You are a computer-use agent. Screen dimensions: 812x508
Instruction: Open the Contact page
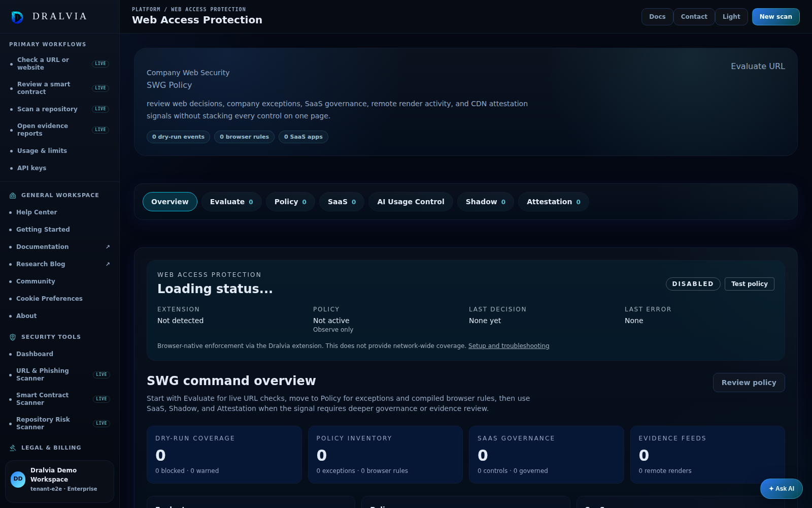(x=694, y=17)
